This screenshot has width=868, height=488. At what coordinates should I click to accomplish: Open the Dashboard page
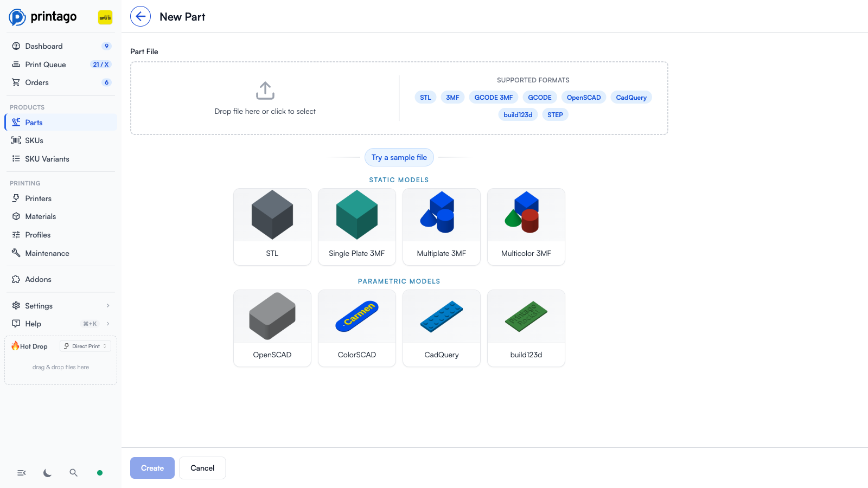(61, 46)
